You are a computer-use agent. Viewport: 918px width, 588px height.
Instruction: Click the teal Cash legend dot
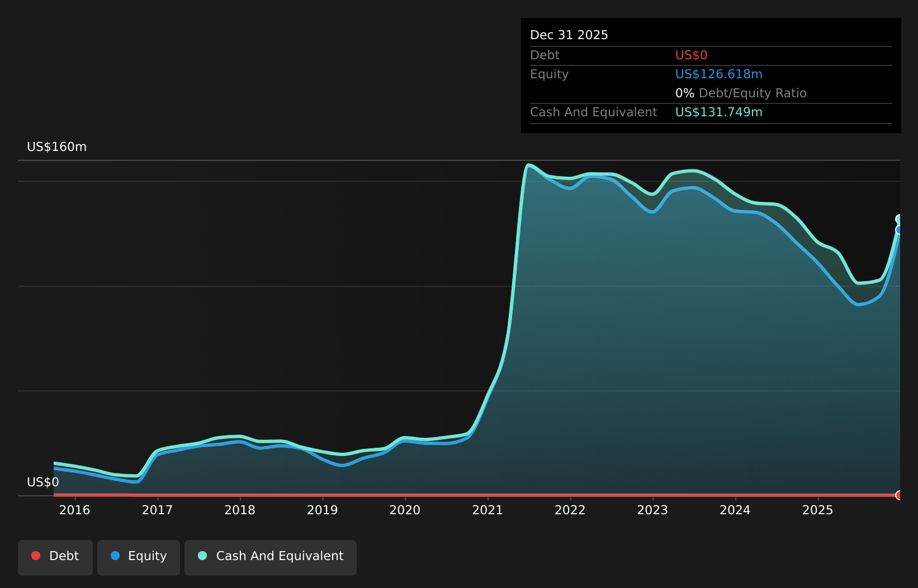pyautogui.click(x=202, y=556)
